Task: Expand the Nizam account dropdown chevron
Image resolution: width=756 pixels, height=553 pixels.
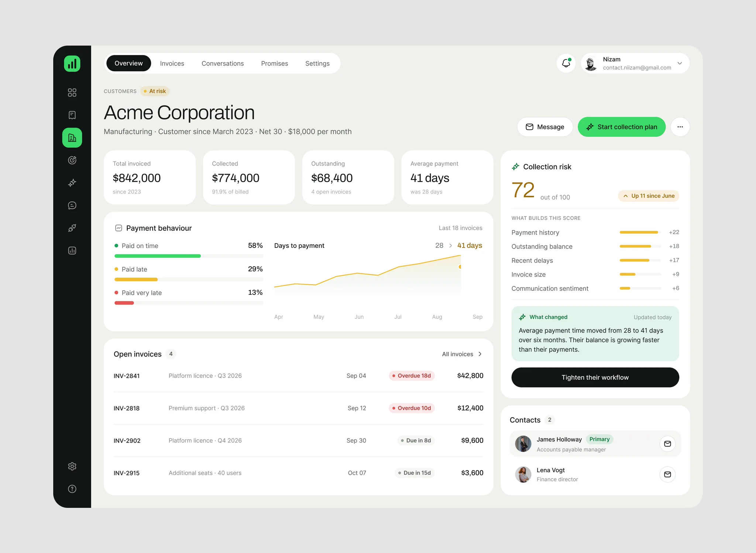Action: point(680,63)
